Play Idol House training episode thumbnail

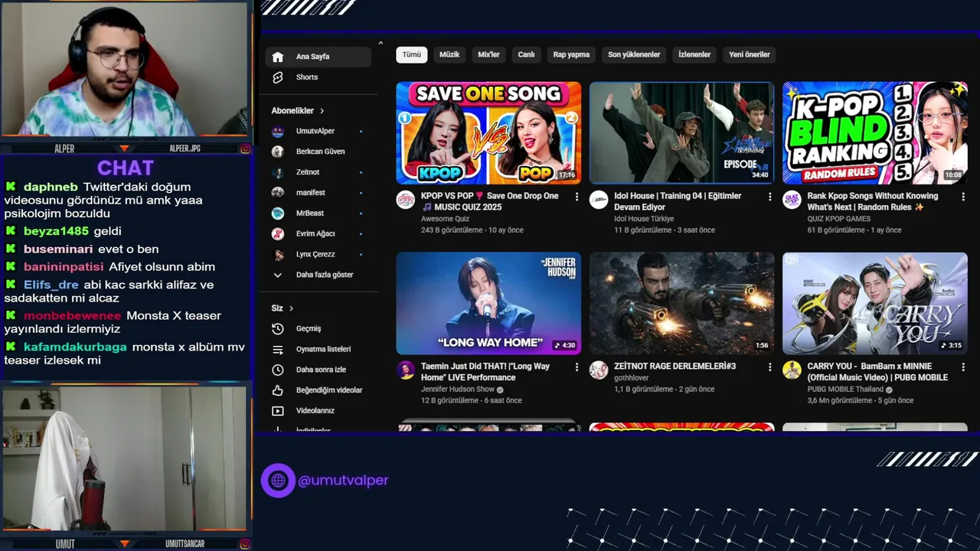click(x=681, y=133)
